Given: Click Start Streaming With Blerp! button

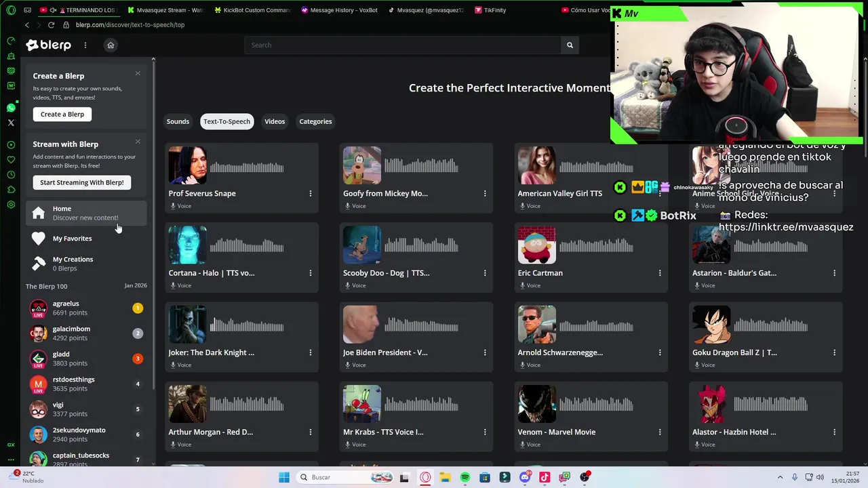Looking at the screenshot, I should point(82,182).
